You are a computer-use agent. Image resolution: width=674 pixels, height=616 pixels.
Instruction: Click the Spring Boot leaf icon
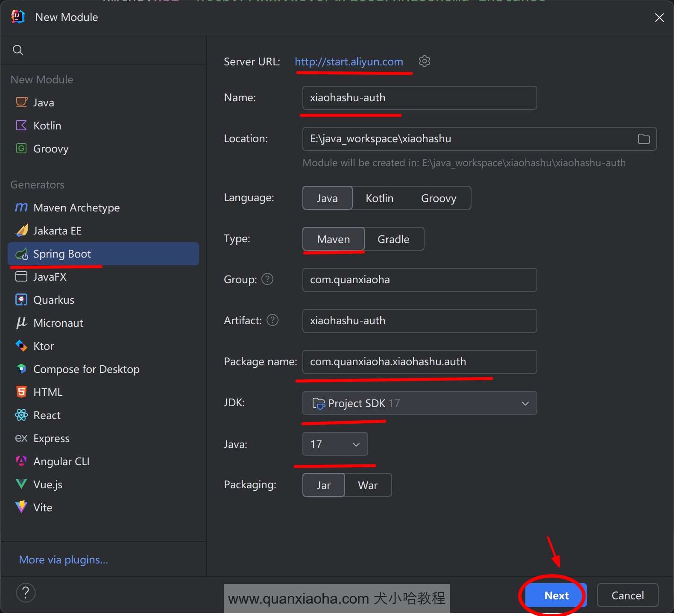[x=22, y=254]
